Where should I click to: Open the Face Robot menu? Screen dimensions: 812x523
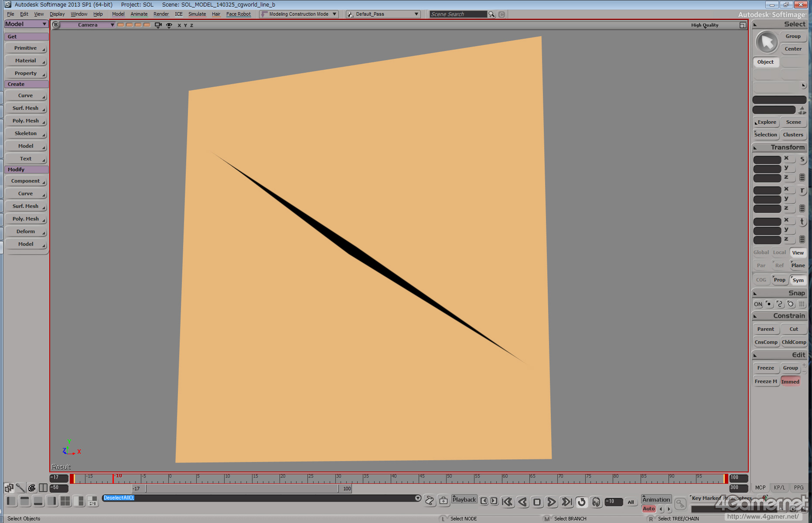(x=239, y=14)
